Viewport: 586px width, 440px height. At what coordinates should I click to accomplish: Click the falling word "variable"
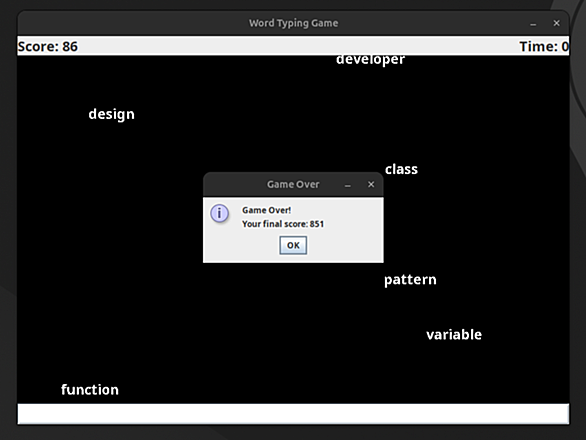pyautogui.click(x=454, y=335)
